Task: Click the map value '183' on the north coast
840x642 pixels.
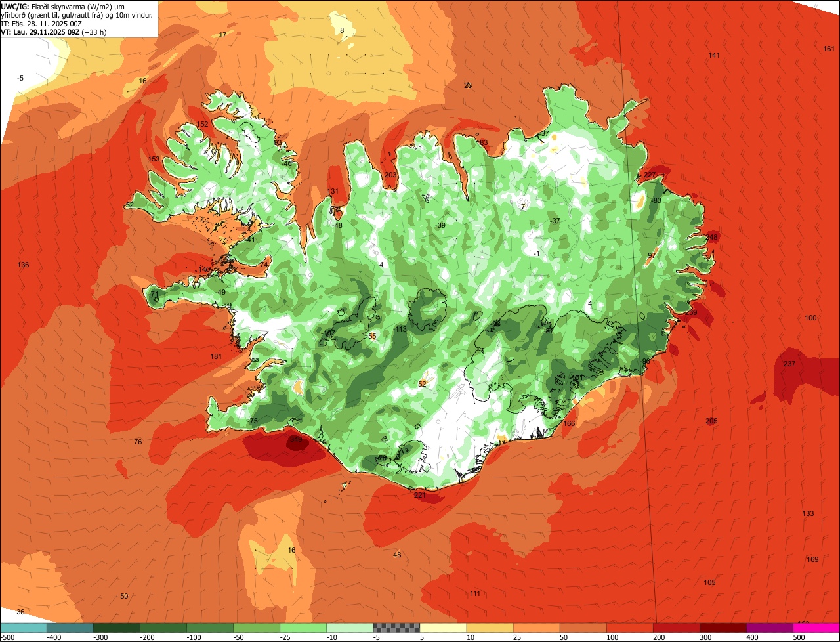Action: (482, 143)
